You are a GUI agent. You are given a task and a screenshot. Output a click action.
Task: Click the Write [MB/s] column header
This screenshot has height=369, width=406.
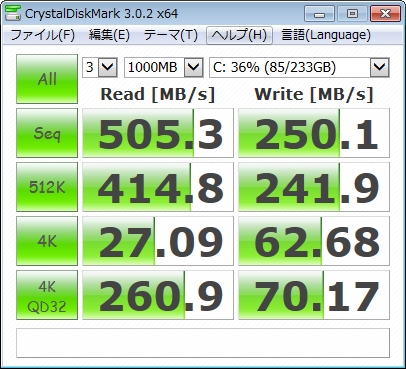coord(314,94)
